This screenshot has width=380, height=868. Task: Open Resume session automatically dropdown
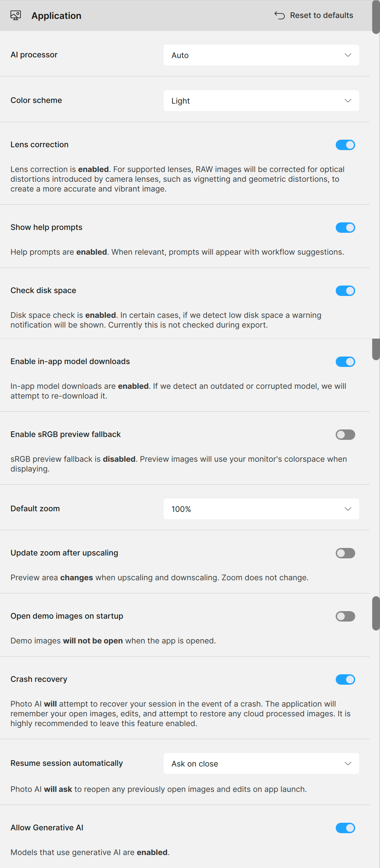(261, 763)
